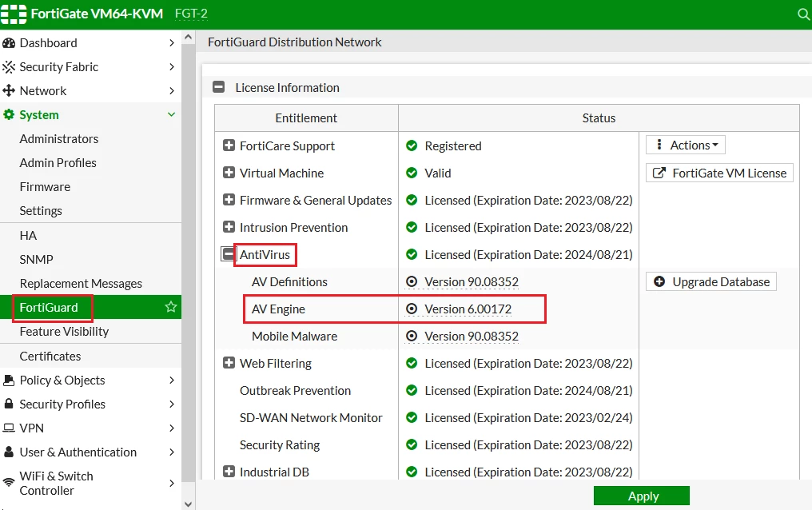Open the SNMP menu item

(36, 260)
